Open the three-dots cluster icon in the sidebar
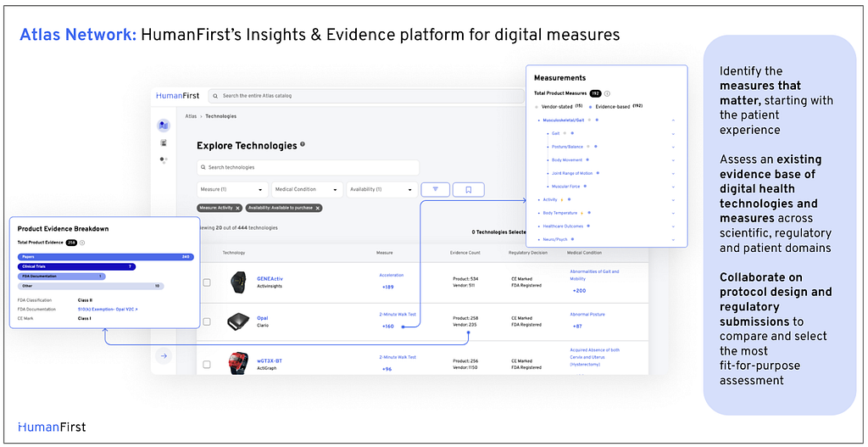This screenshot has width=868, height=447. [x=164, y=160]
